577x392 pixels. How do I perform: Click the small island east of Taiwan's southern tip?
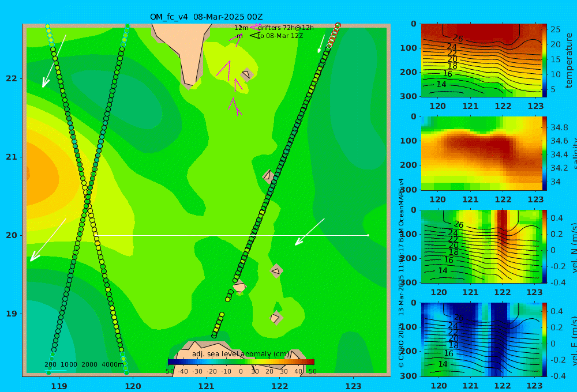(246, 74)
